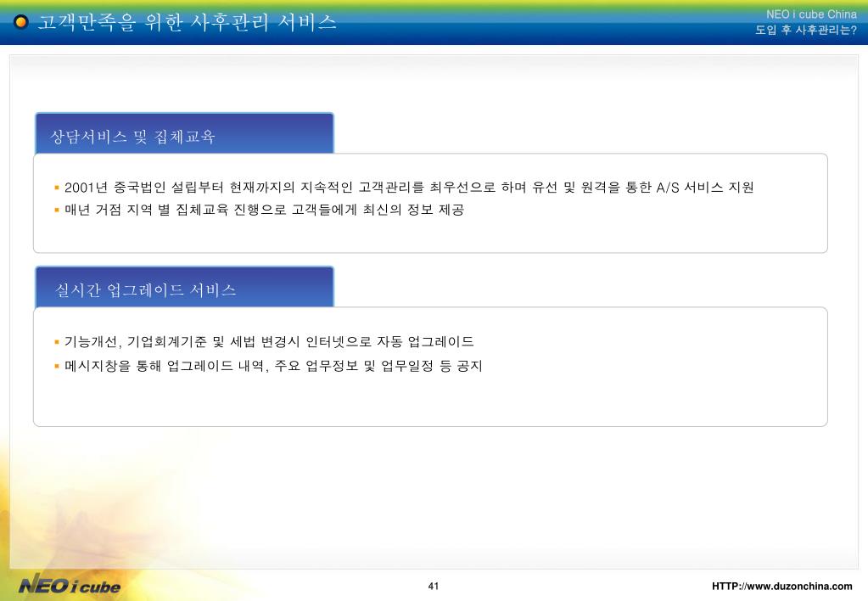Click the line 메시지창을 통해 업그레이드 내역
Screen dimensions: 868x601
tap(273, 366)
